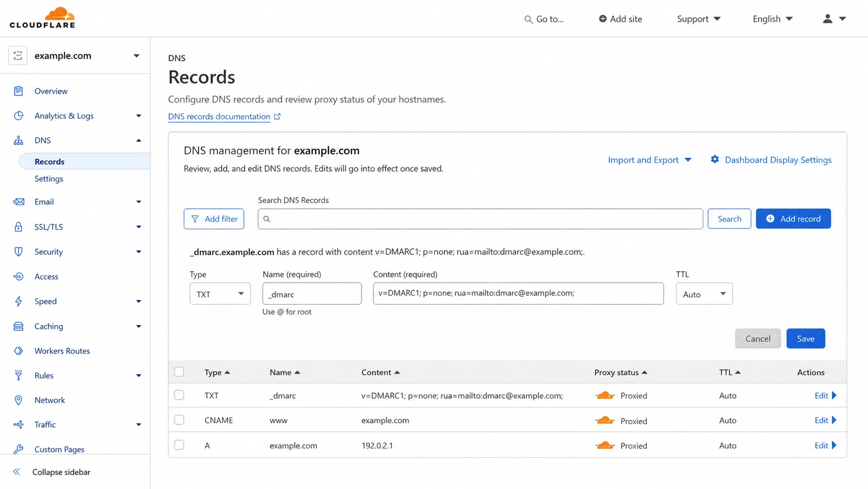Tick the select-all records checkbox in header

[x=179, y=372]
